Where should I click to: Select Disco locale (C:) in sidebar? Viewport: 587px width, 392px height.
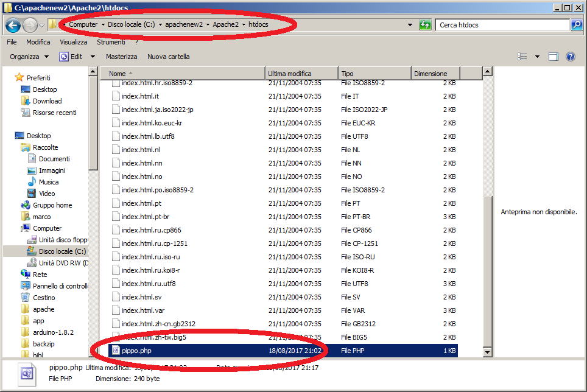click(x=62, y=251)
